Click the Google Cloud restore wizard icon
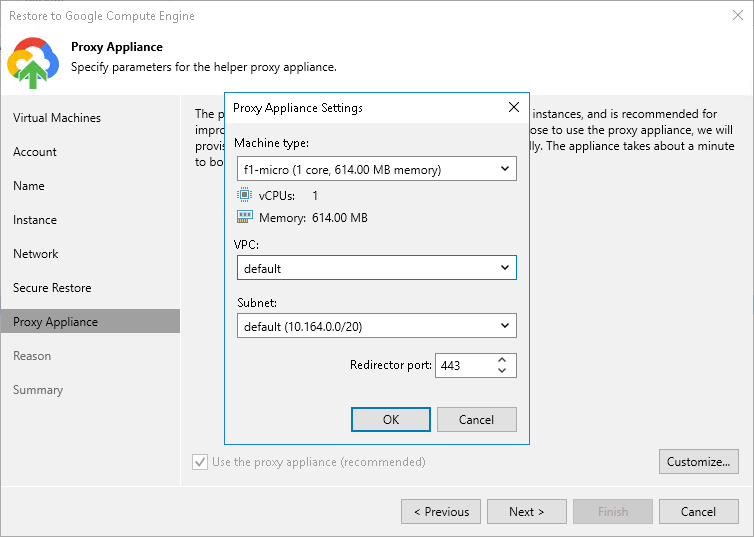The width and height of the screenshot is (754, 537). (x=33, y=60)
